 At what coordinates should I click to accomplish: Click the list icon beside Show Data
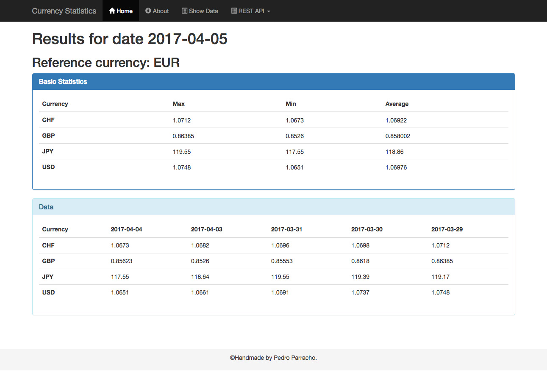point(184,11)
